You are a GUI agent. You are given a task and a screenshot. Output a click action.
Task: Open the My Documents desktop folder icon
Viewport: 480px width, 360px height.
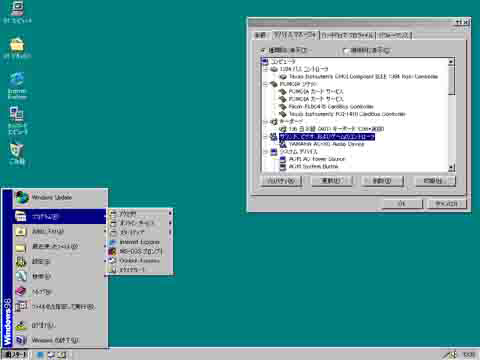(17, 48)
